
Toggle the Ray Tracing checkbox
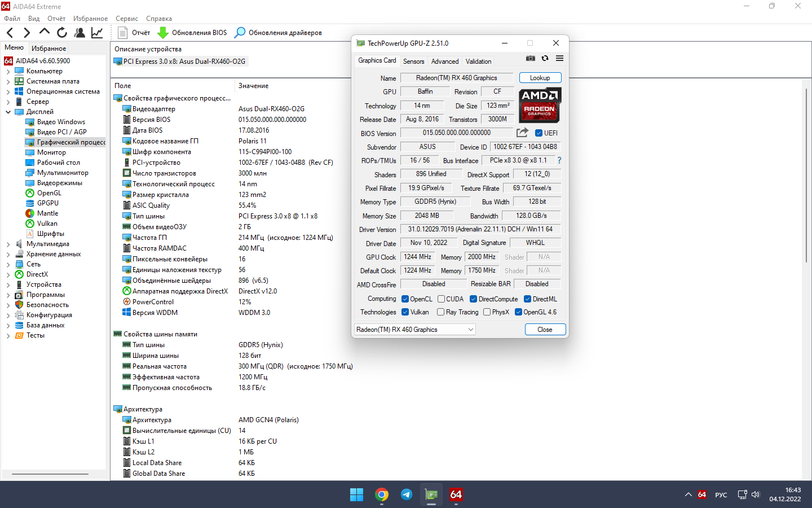pyautogui.click(x=440, y=312)
